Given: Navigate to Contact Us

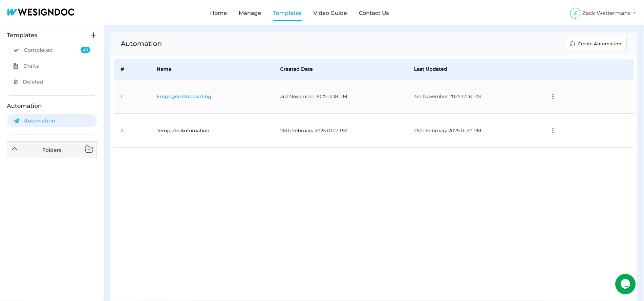Looking at the screenshot, I should tap(373, 13).
